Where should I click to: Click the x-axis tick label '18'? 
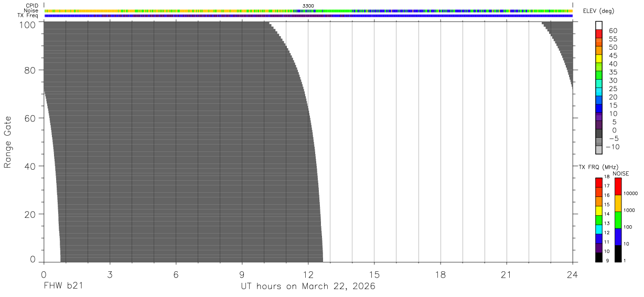440,274
